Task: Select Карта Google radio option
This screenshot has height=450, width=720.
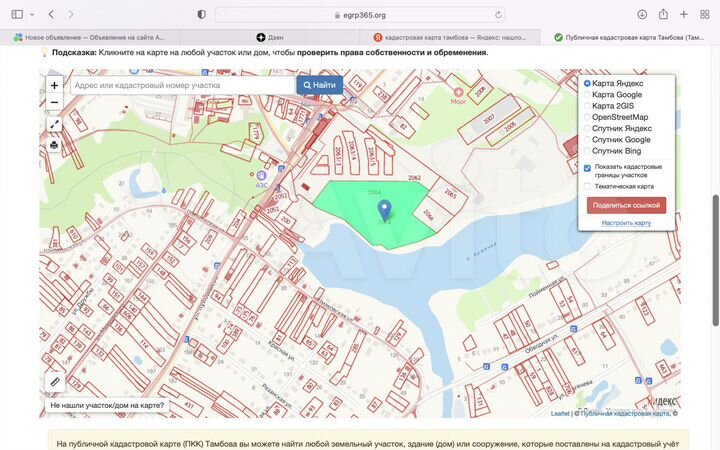Action: 588,95
